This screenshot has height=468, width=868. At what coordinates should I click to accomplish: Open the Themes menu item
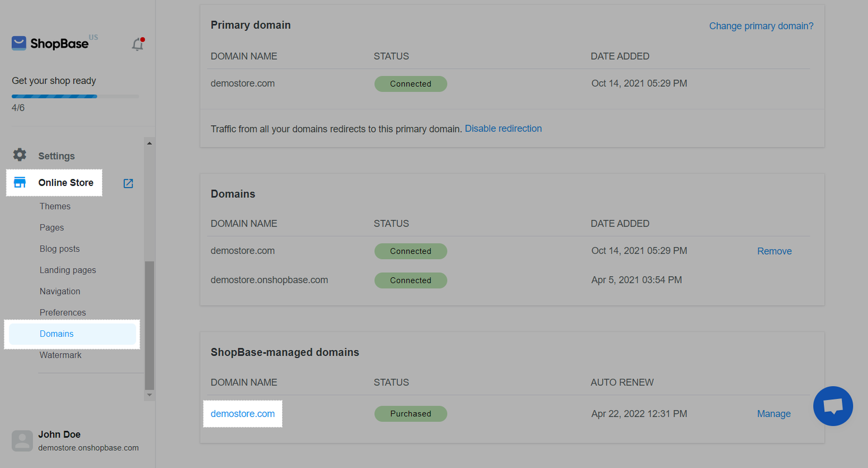pyautogui.click(x=55, y=206)
